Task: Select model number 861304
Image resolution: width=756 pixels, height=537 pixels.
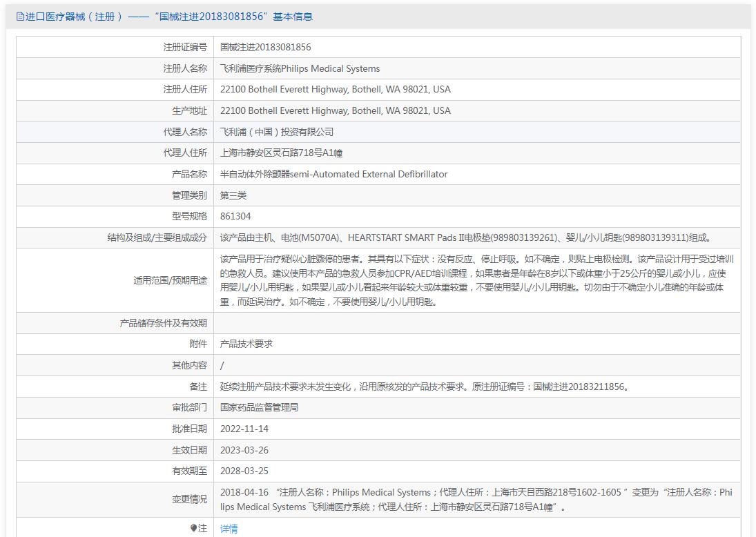Action: point(235,216)
